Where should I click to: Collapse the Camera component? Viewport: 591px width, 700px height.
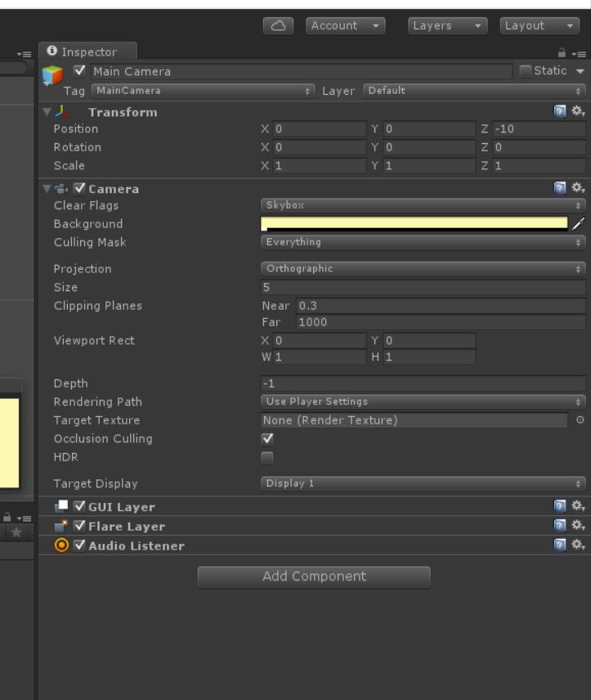click(47, 188)
